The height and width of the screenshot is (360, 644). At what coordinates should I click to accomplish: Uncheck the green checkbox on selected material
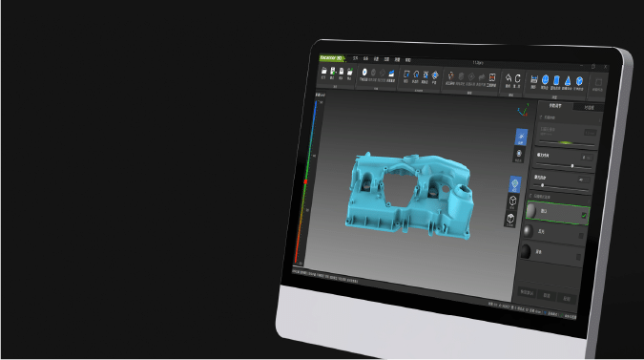coord(584,216)
